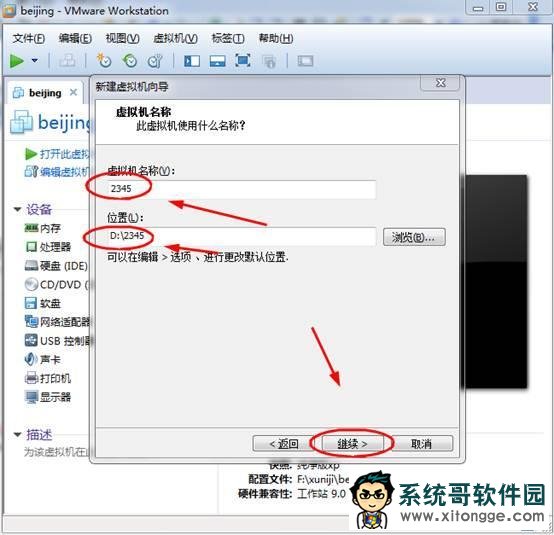Click the 位置 path input field
The height and width of the screenshot is (535, 554).
click(241, 236)
